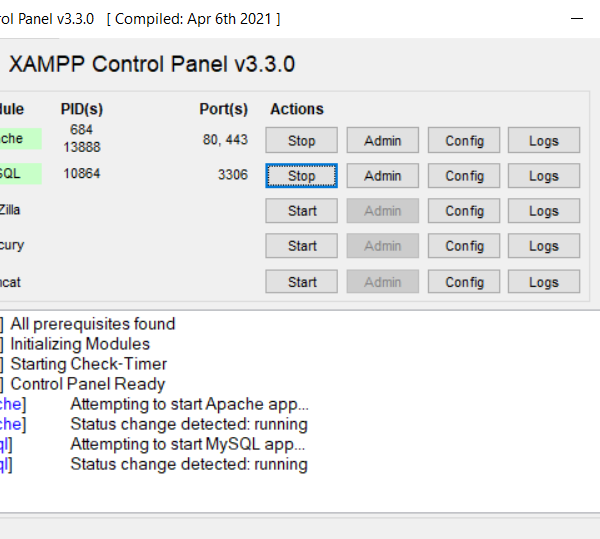600x539 pixels.
Task: View Tomcat Logs
Action: tap(543, 282)
